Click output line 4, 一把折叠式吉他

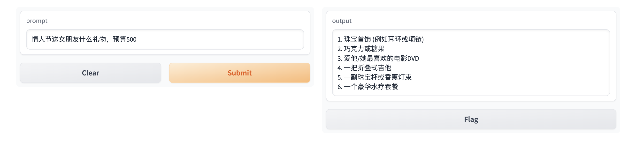(364, 68)
